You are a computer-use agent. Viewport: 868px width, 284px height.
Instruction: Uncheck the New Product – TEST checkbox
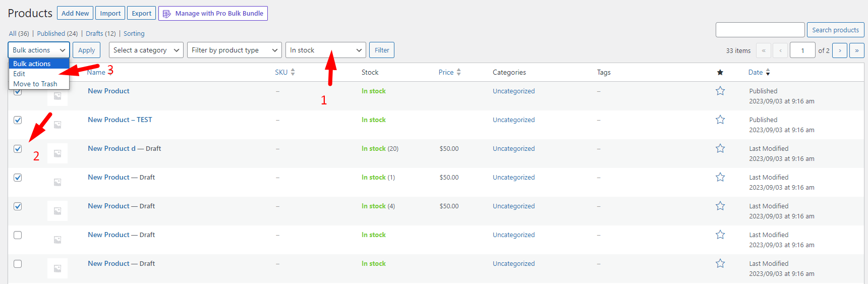(x=18, y=120)
